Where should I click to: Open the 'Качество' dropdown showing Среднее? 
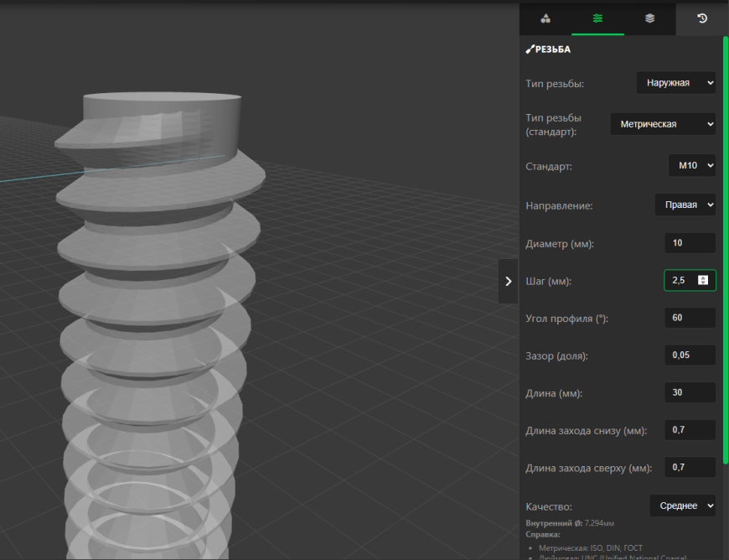(683, 506)
